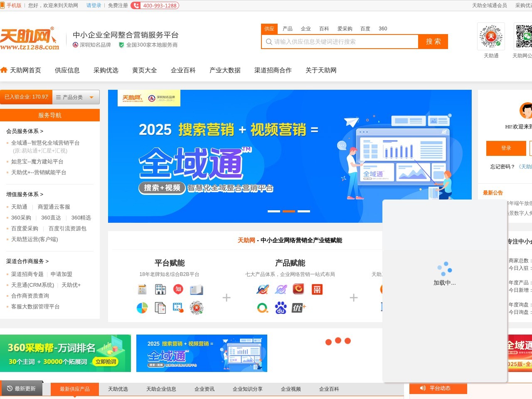Click the 优+ icon under 产品赋能
Image resolution: width=532 pixels, height=399 pixels.
coord(298,308)
